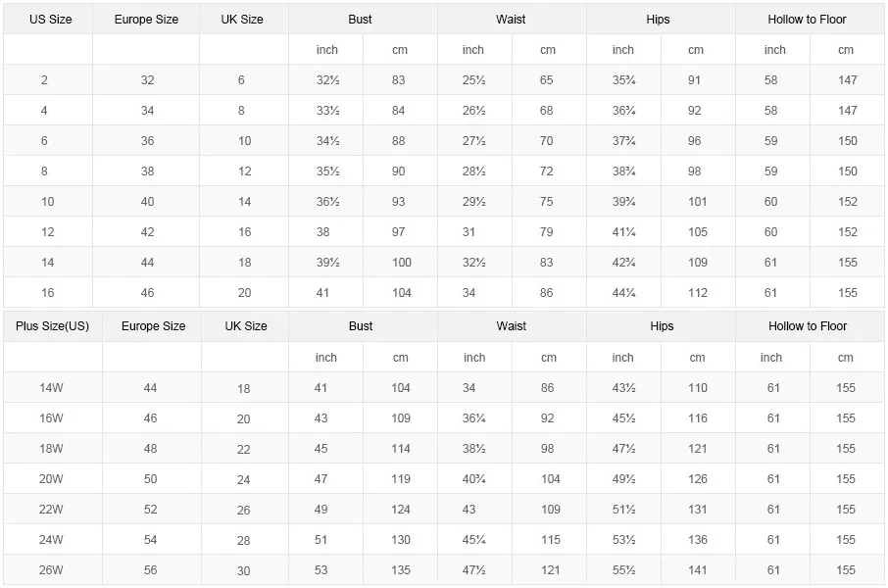Click the UK Size header in plus size table
Image resolution: width=888 pixels, height=588 pixels.
click(x=246, y=326)
